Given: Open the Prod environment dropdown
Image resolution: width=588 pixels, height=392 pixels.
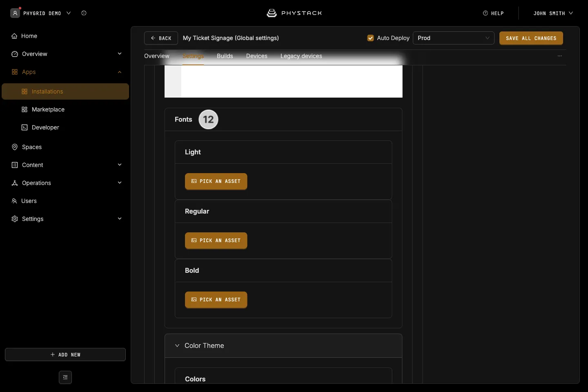Looking at the screenshot, I should (454, 38).
